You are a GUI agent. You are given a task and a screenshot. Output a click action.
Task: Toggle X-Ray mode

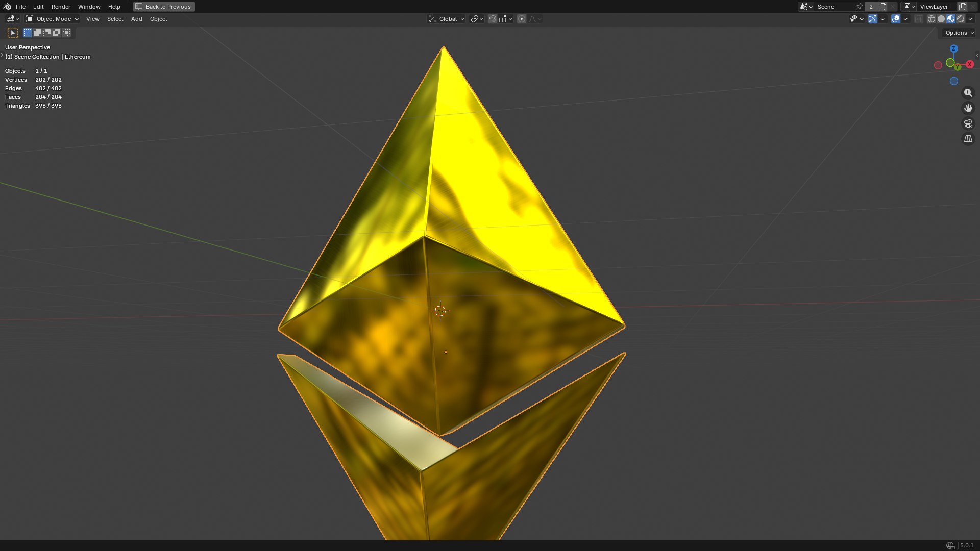coord(918,19)
